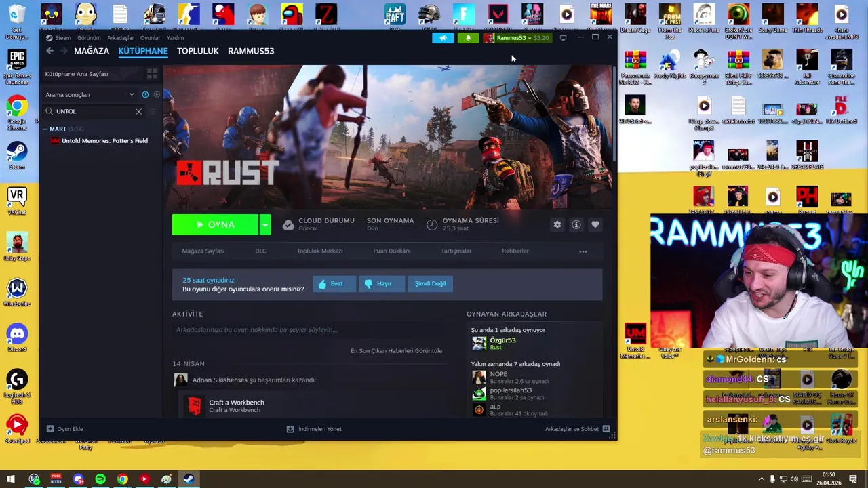
Task: Open Rust DLC page
Action: (260, 251)
